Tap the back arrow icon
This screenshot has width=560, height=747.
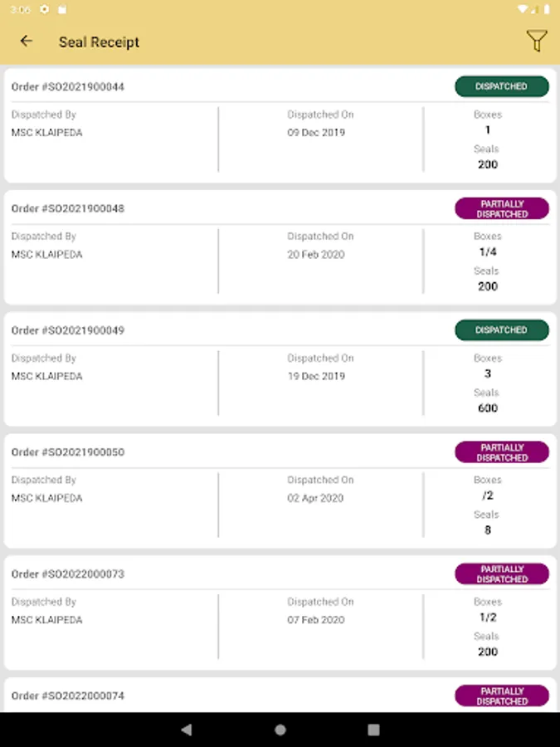tap(27, 41)
